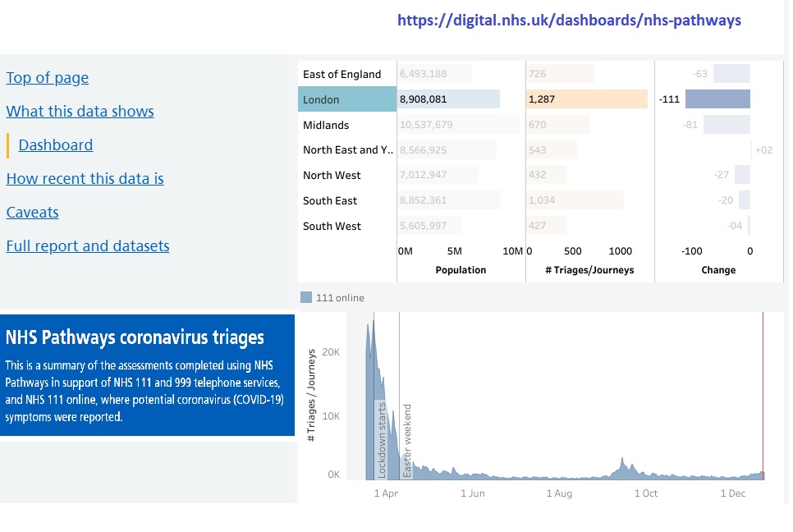Click East of England population 6,493,188
This screenshot has height=532, width=793.
tap(424, 74)
